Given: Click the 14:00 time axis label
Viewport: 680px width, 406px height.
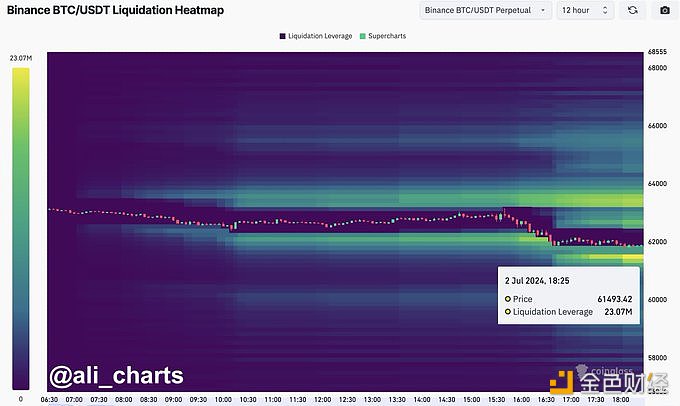Looking at the screenshot, I should coord(422,399).
